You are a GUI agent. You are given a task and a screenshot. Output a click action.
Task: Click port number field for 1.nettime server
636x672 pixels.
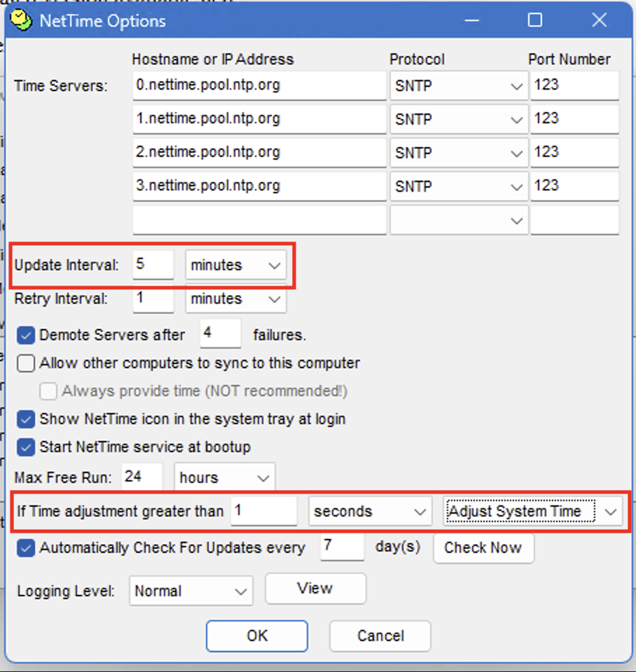pyautogui.click(x=574, y=119)
